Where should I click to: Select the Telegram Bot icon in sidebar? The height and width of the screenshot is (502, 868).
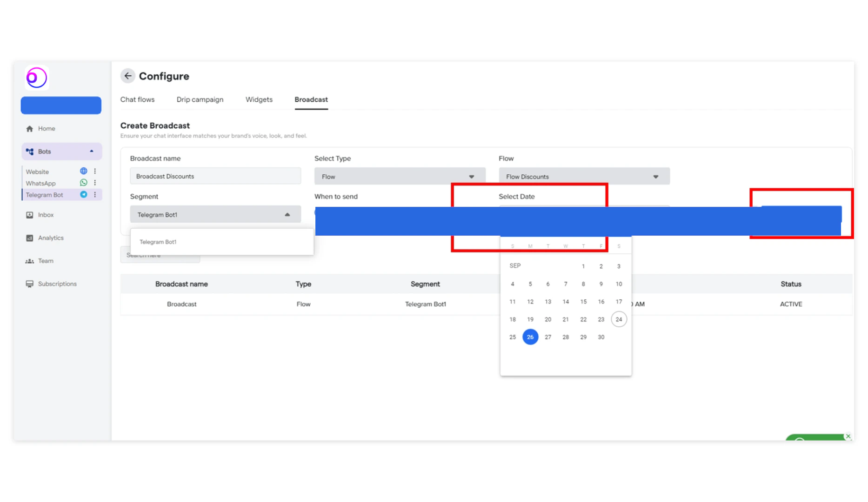coord(84,194)
